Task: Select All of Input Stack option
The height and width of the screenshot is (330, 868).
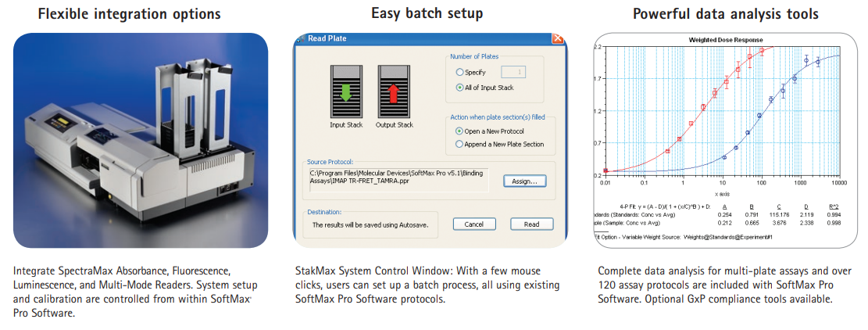Action: 459,88
